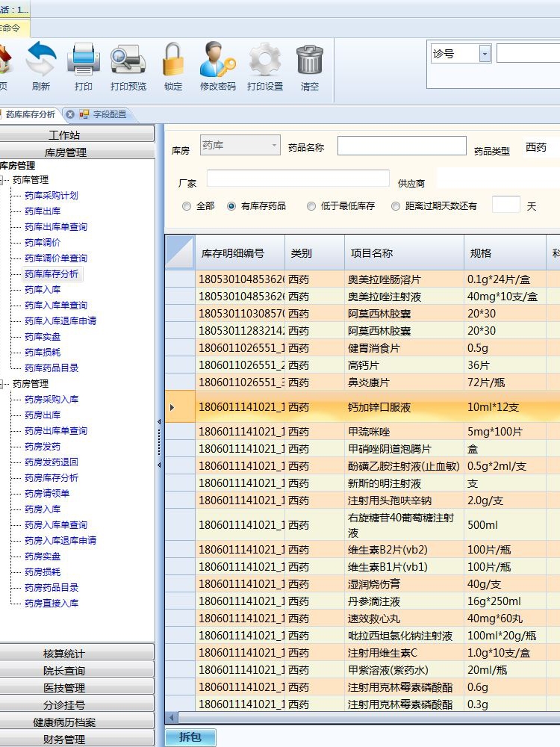Select the 有库存药品 radio button

point(231,206)
